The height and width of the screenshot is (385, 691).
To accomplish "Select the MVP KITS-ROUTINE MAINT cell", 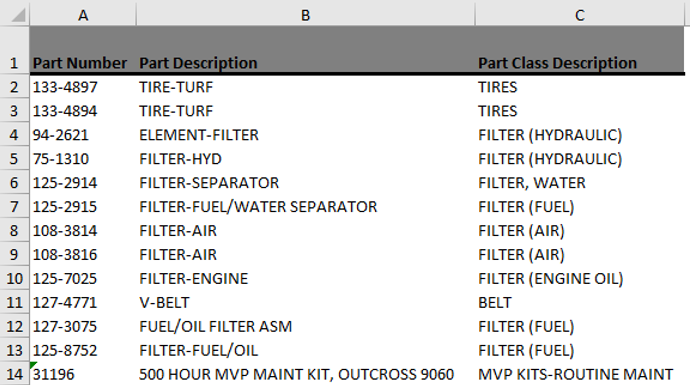I will pos(580,374).
